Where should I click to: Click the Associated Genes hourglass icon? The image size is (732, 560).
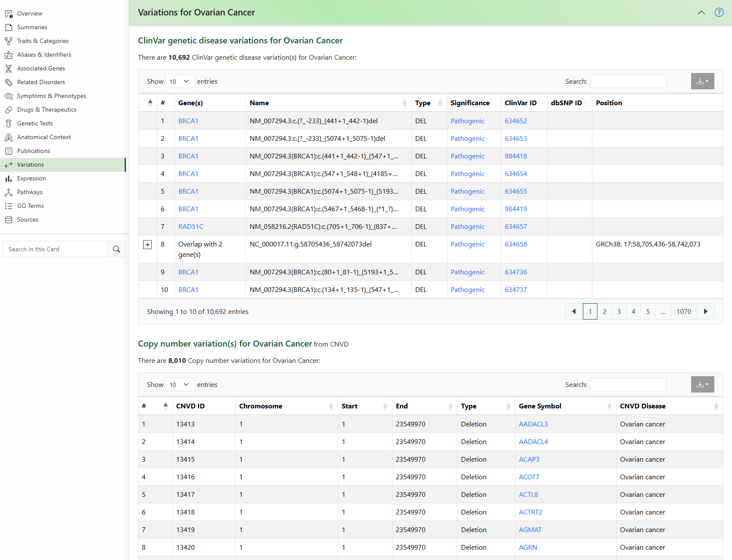[x=9, y=68]
